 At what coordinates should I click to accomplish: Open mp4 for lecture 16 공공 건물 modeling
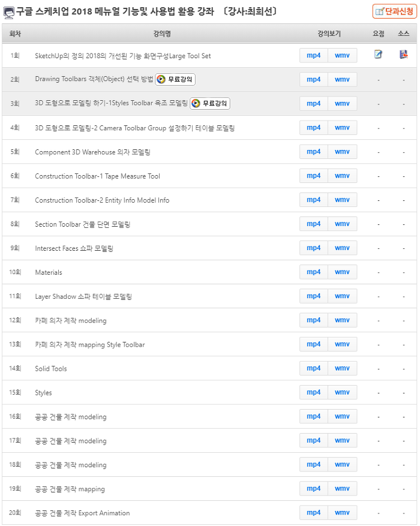[x=314, y=416]
